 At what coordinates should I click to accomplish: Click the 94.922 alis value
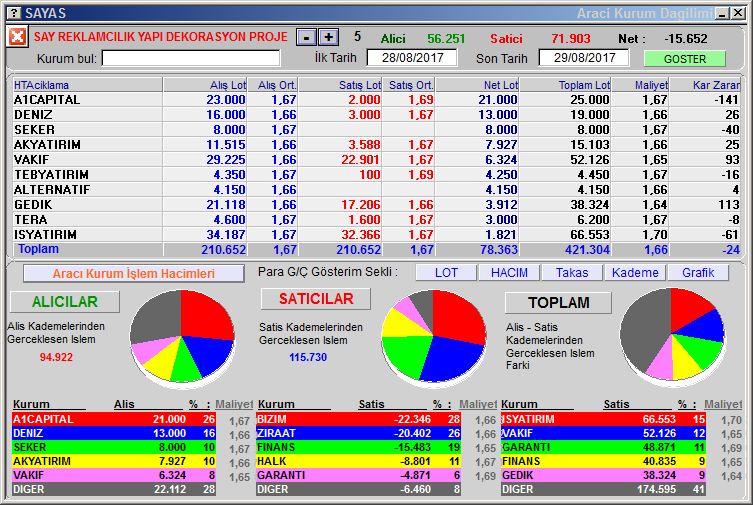tap(56, 357)
